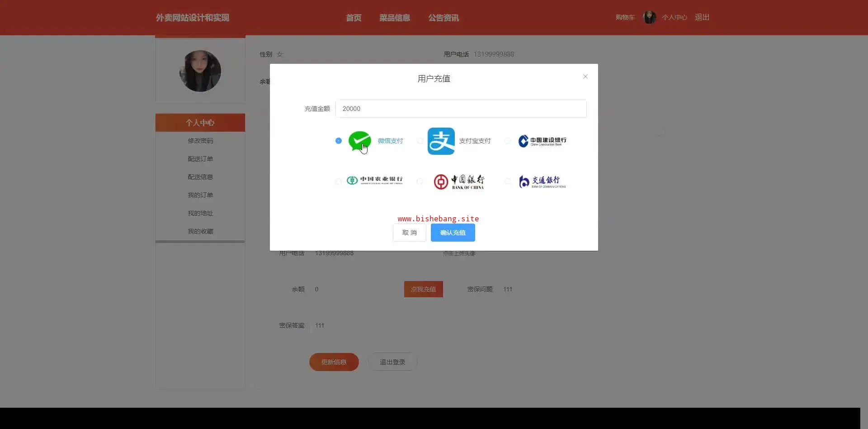Viewport: 868px width, 429px height.
Task: Open 我的收藏 in the sidebar
Action: click(x=200, y=231)
